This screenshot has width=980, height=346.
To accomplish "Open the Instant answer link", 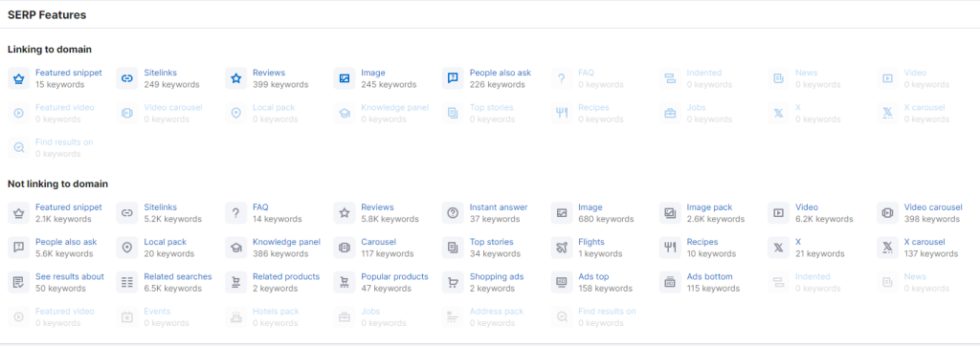I will [498, 206].
